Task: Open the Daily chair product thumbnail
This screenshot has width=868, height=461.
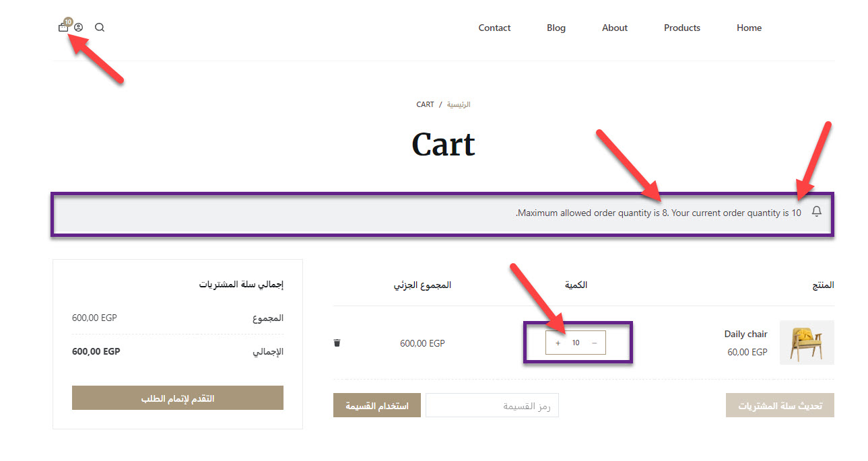Action: pyautogui.click(x=807, y=343)
